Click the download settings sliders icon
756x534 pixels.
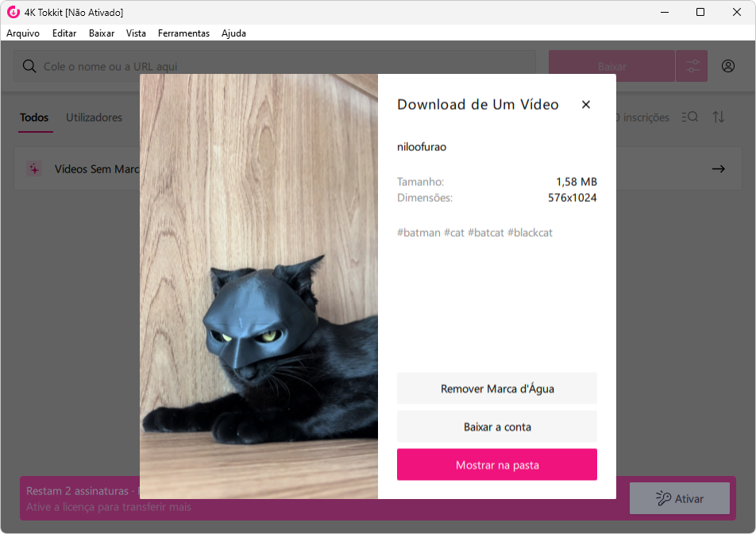692,67
